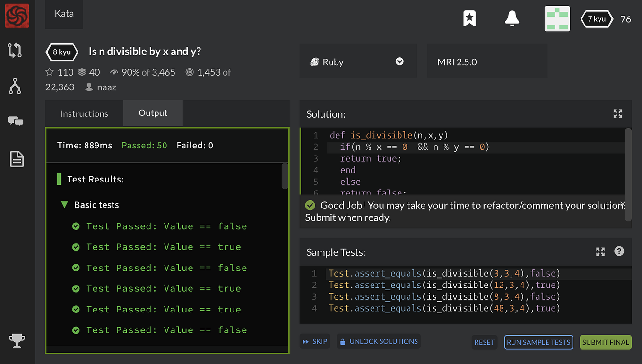Collapse the Basic tests results group
The image size is (642, 364).
point(65,205)
